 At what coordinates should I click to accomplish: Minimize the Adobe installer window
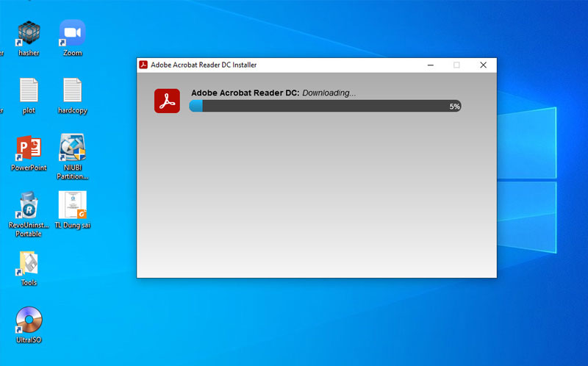coord(429,65)
